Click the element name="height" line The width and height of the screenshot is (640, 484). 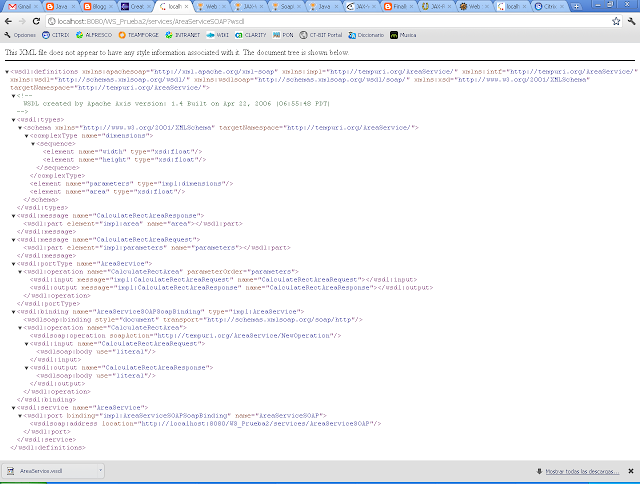(x=124, y=160)
